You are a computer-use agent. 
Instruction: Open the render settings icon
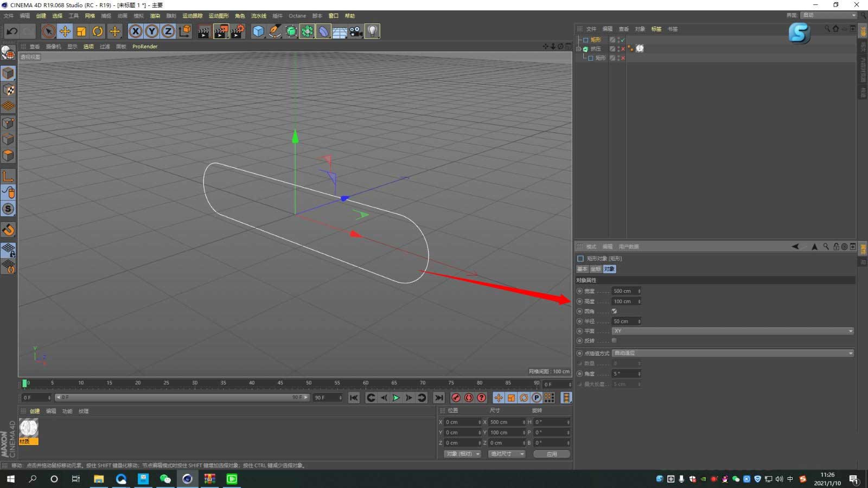[x=237, y=31]
